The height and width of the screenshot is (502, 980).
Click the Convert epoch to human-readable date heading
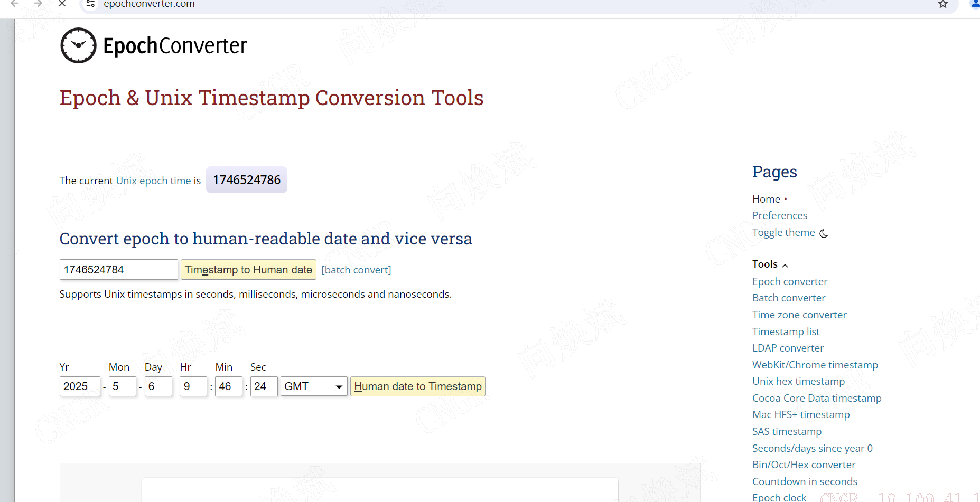[x=266, y=239]
